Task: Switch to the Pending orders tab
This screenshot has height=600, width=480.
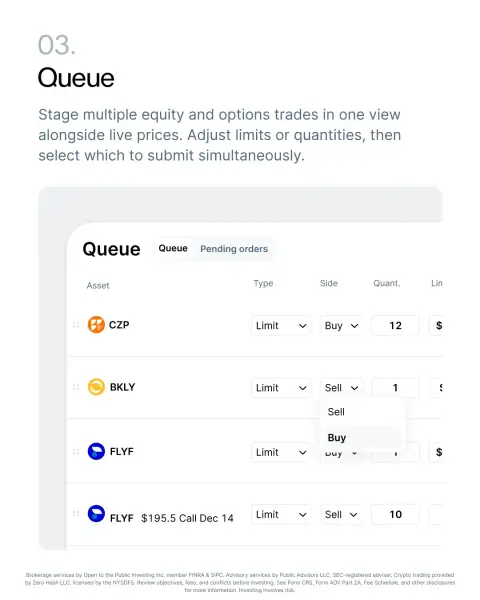Action: click(234, 249)
